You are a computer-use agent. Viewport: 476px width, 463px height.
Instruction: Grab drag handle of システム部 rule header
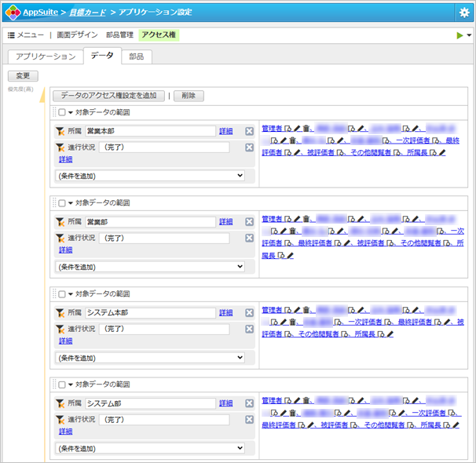[54, 385]
